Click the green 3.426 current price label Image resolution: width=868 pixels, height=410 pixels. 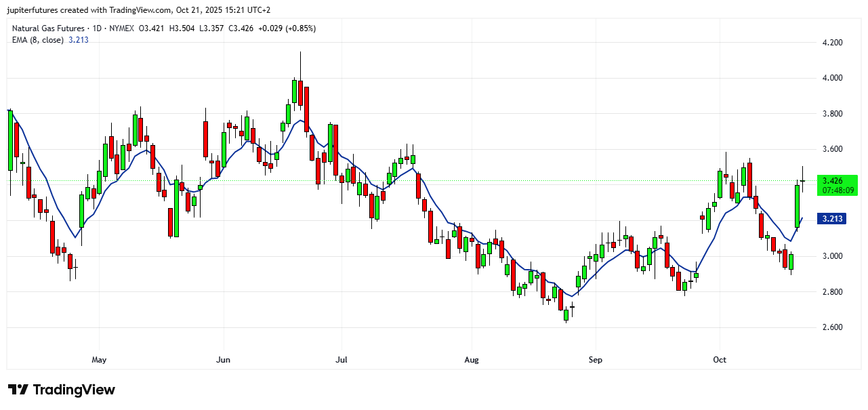(x=831, y=181)
